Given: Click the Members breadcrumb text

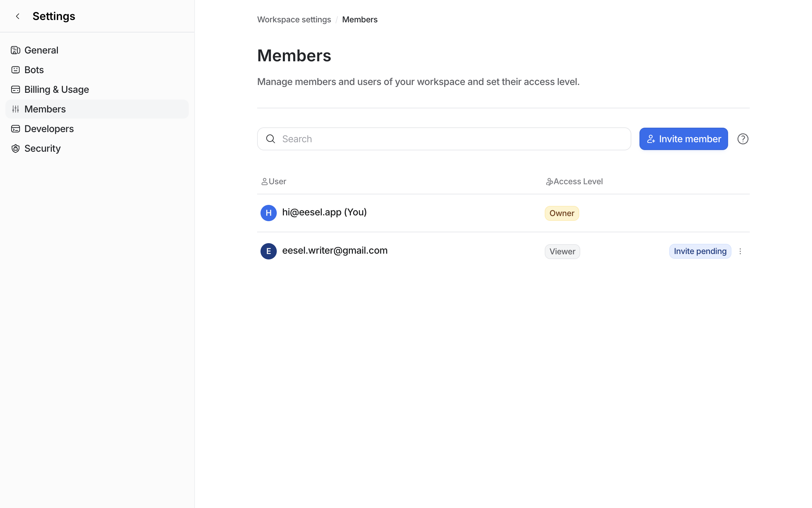Looking at the screenshot, I should 360,20.
